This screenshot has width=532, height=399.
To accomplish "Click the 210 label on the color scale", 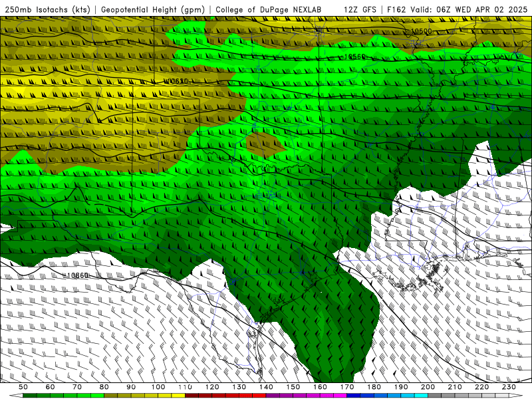I will [455, 387].
